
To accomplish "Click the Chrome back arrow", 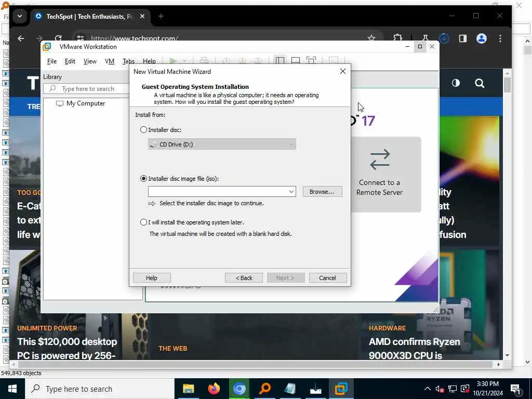I will (x=21, y=38).
